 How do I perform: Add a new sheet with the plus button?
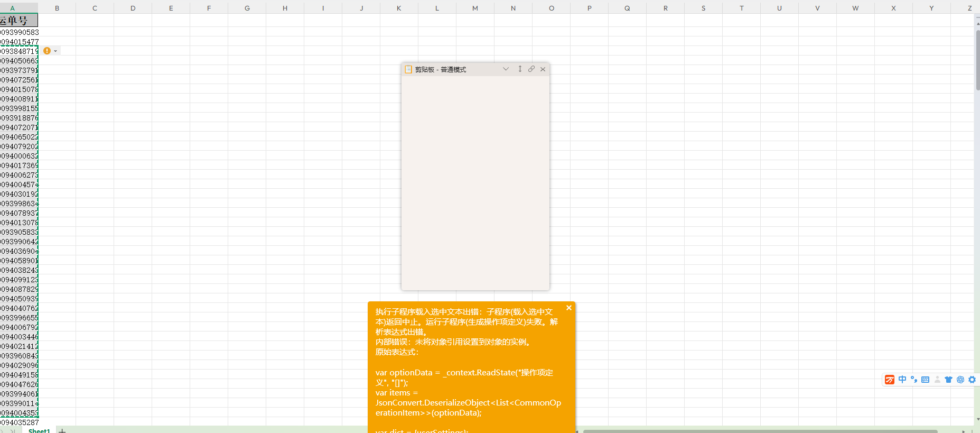[x=62, y=431]
